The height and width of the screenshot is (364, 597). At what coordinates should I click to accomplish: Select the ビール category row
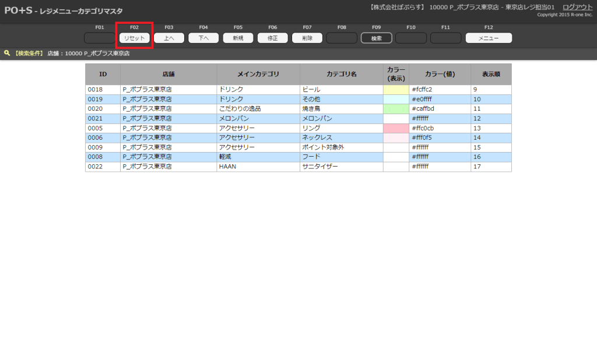tap(340, 90)
